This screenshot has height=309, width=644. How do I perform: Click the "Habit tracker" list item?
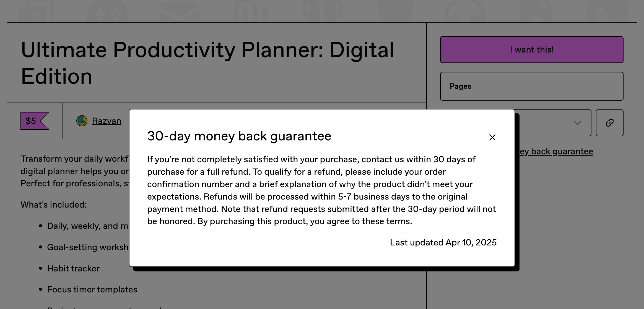coord(73,268)
